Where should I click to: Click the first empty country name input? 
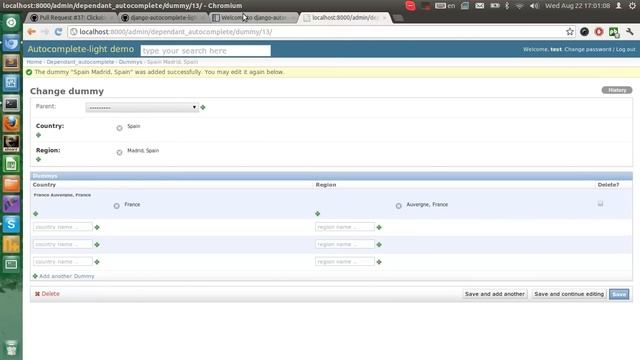pyautogui.click(x=63, y=227)
